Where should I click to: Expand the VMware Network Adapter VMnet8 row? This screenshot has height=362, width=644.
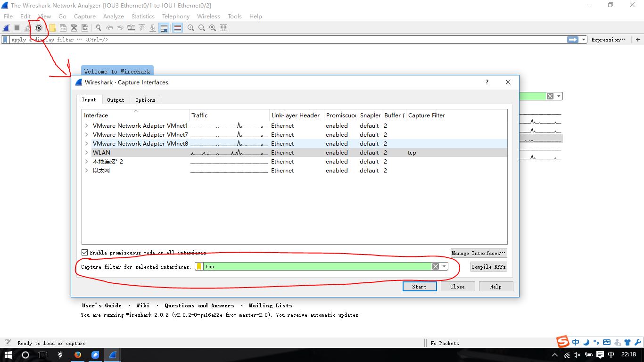pyautogui.click(x=87, y=144)
